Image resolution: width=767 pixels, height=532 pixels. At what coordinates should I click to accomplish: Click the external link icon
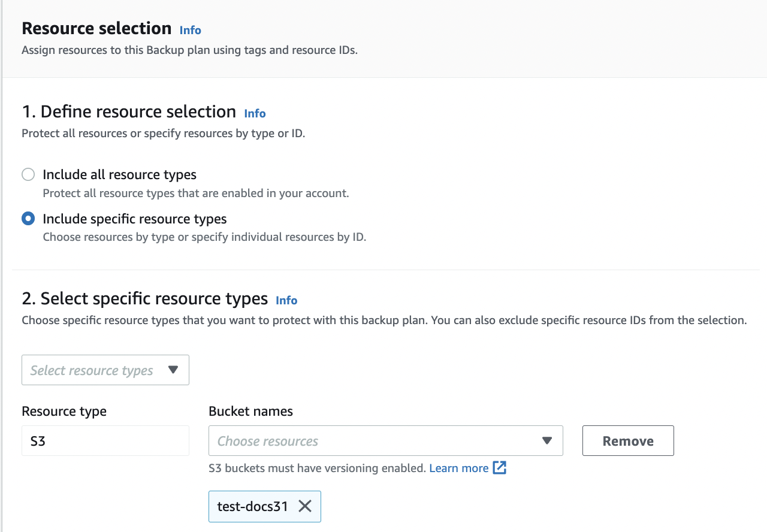(500, 468)
